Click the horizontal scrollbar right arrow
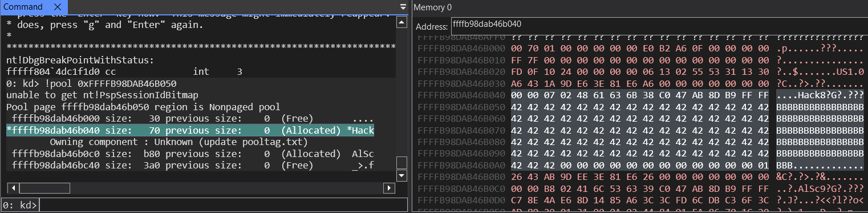The height and width of the screenshot is (213, 868). 390,188
